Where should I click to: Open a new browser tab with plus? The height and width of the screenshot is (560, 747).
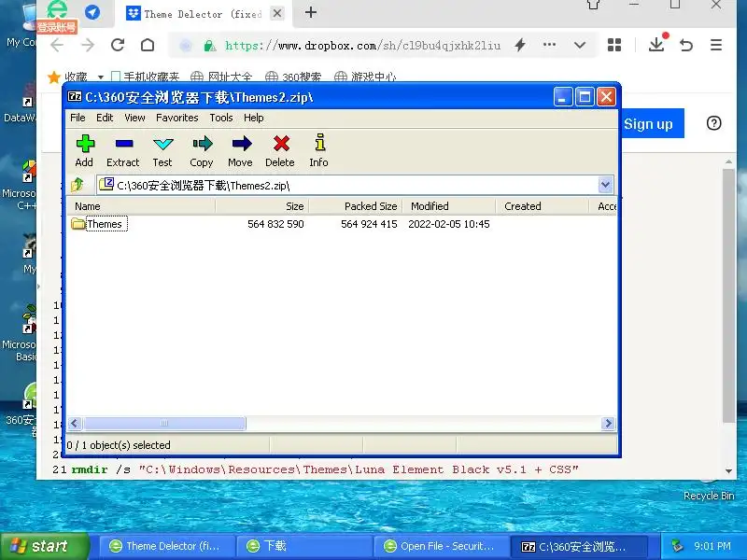pyautogui.click(x=311, y=12)
